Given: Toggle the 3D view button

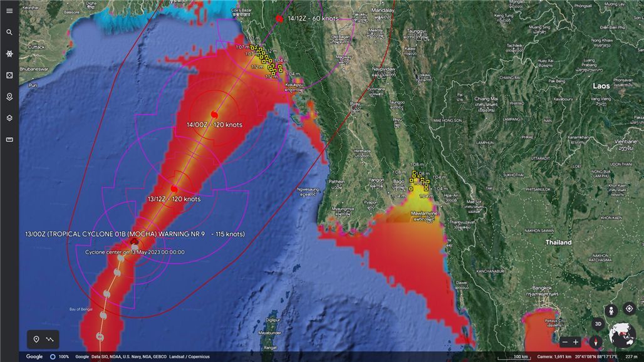Looking at the screenshot, I should (598, 324).
